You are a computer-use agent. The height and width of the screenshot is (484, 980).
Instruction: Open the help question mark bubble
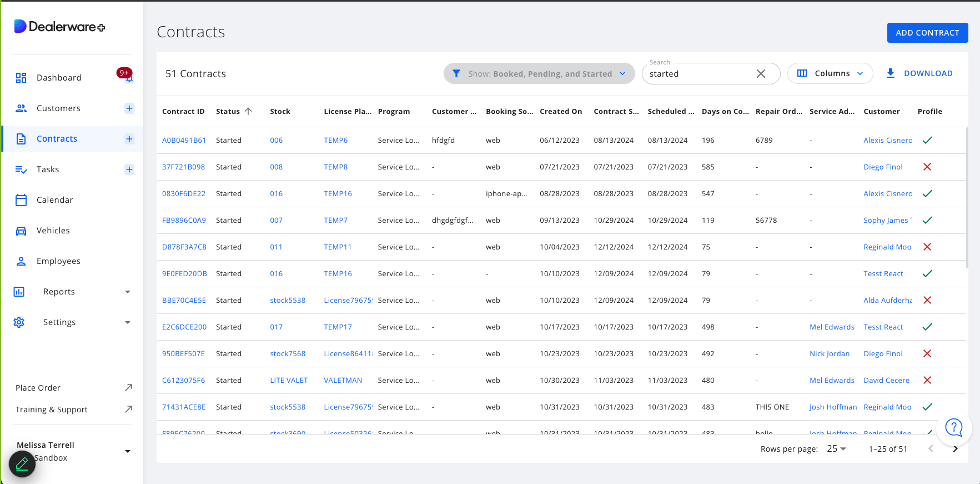coord(953,428)
